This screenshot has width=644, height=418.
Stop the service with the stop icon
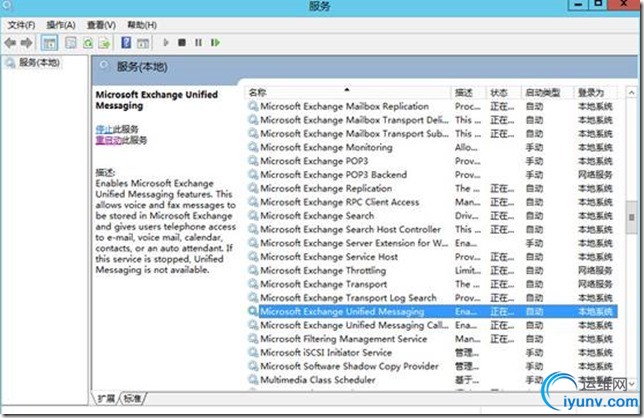pyautogui.click(x=182, y=42)
